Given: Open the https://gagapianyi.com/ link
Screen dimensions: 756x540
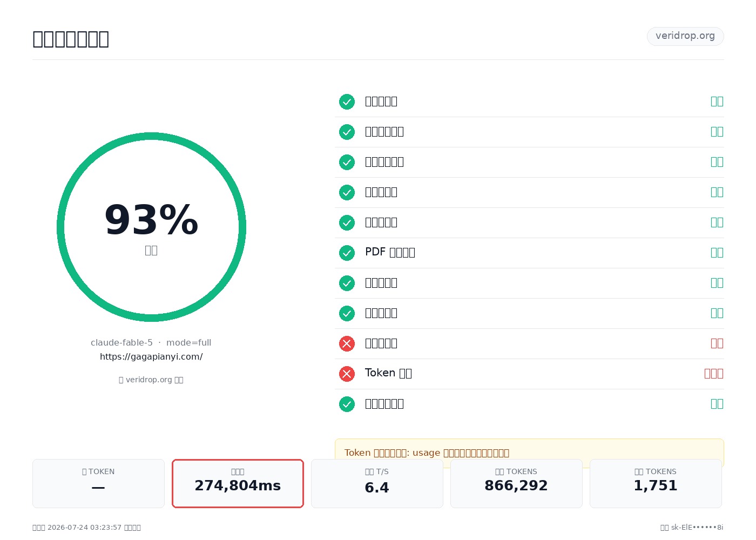Looking at the screenshot, I should tap(151, 356).
